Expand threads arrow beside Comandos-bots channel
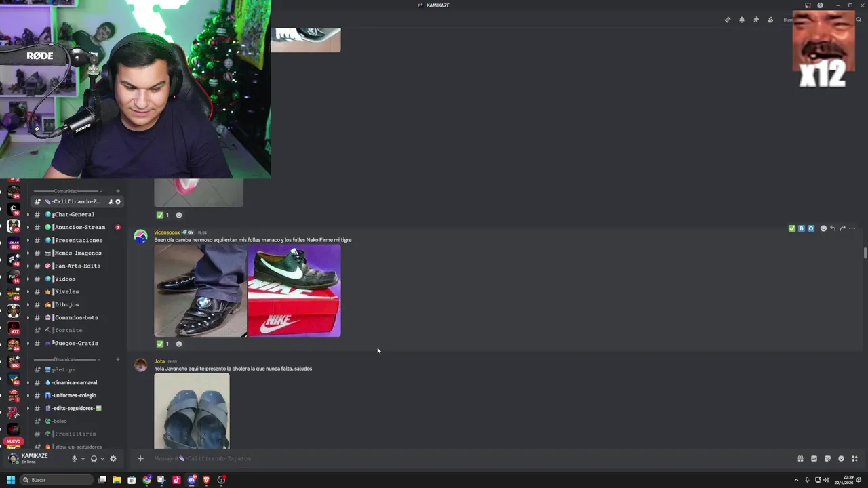The image size is (868, 488). click(28, 317)
